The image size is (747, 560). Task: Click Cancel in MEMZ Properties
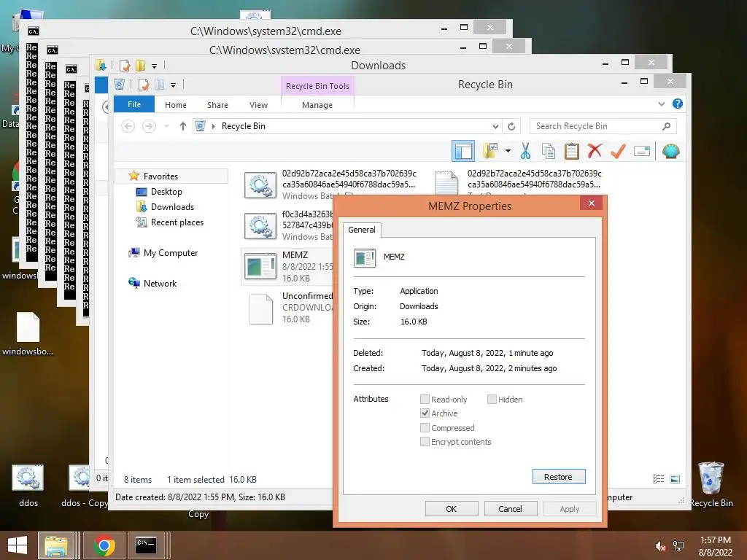(x=510, y=508)
